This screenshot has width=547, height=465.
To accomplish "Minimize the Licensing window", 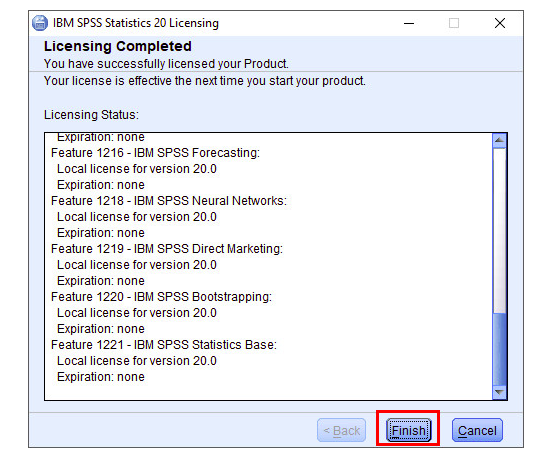I will [x=409, y=23].
